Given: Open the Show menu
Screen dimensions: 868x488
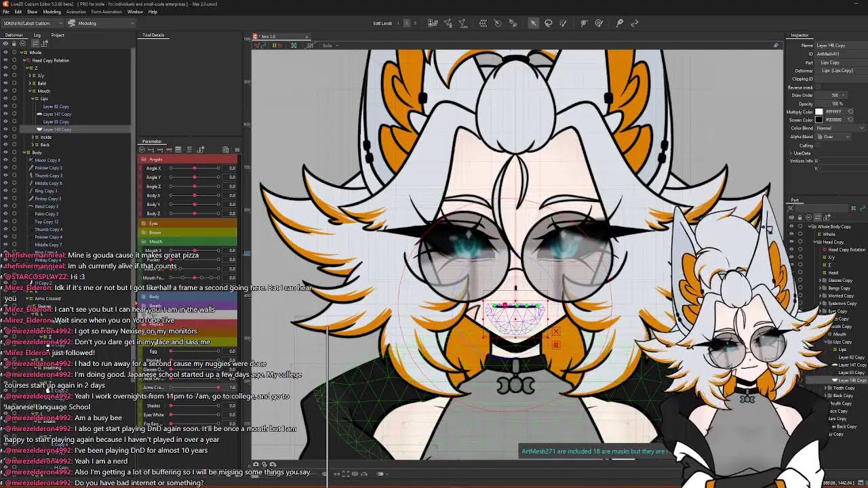Looking at the screenshot, I should pos(32,12).
